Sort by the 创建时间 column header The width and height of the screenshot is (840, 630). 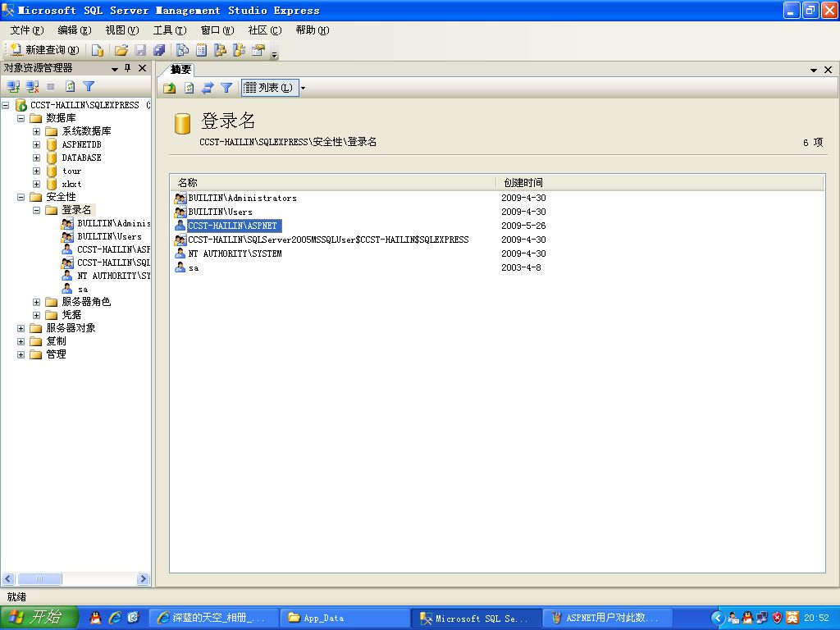660,183
